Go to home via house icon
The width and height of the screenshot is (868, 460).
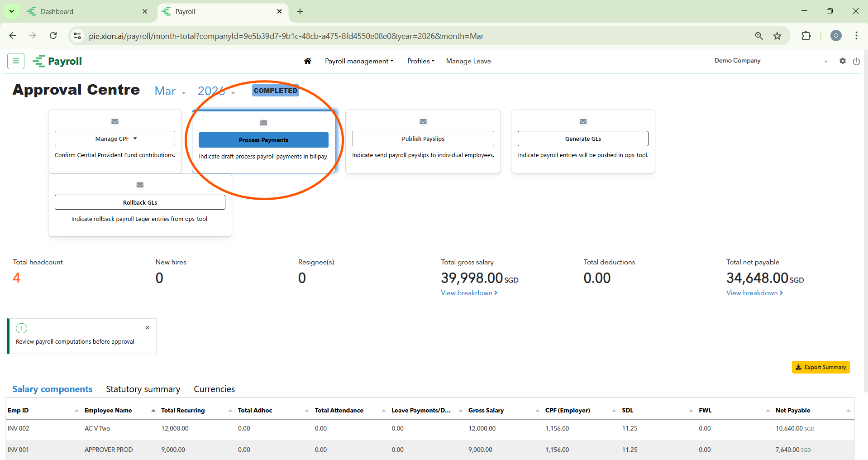coord(308,61)
